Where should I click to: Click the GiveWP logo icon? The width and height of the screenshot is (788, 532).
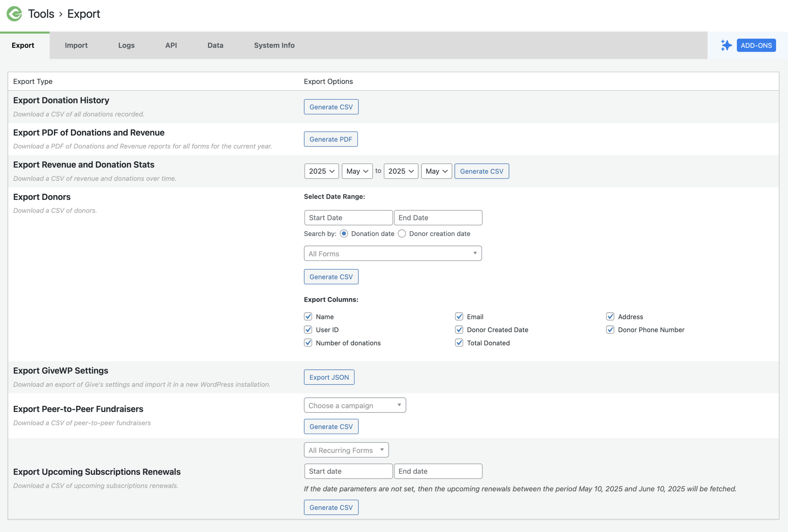click(14, 14)
